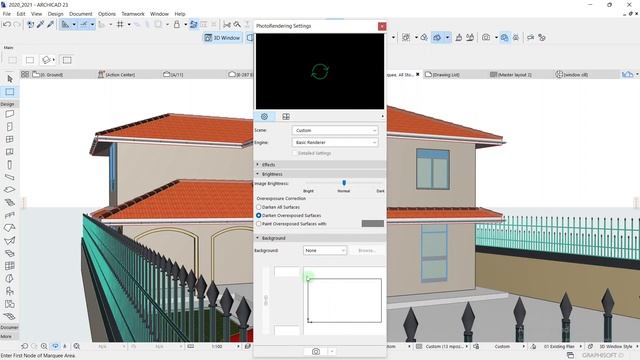This screenshot has width=640, height=360.
Task: Select the Wall tool in toolbox
Action: pyautogui.click(x=10, y=114)
